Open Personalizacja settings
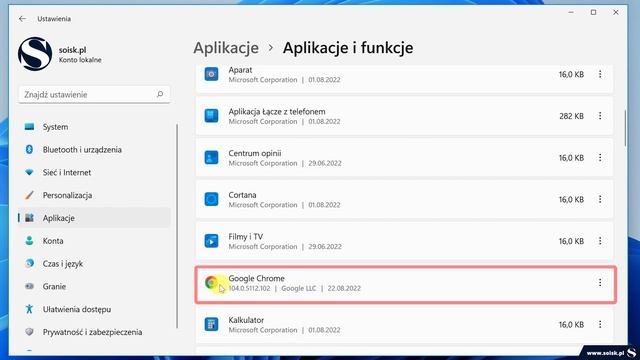Image resolution: width=640 pixels, height=360 pixels. click(94, 196)
